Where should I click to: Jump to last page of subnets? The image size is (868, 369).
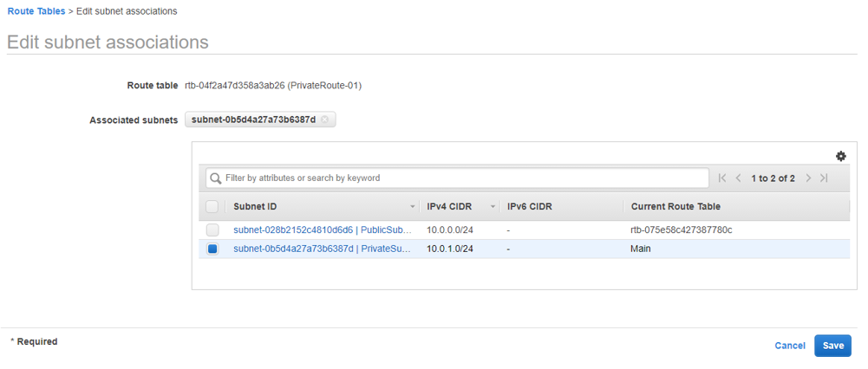click(824, 178)
